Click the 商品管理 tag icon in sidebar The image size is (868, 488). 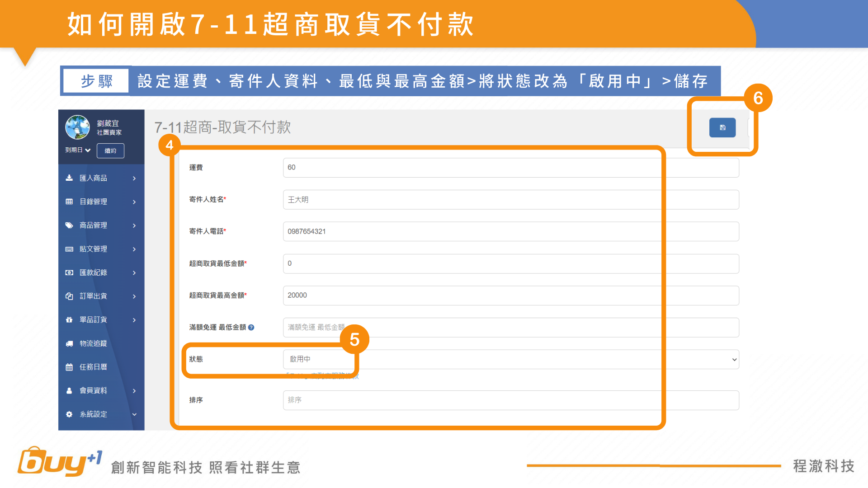[x=69, y=225]
